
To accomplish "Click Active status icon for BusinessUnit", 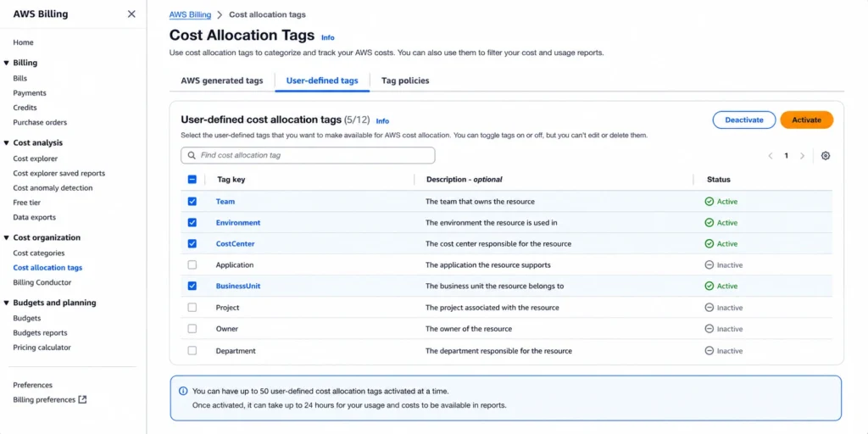I will [x=709, y=287].
